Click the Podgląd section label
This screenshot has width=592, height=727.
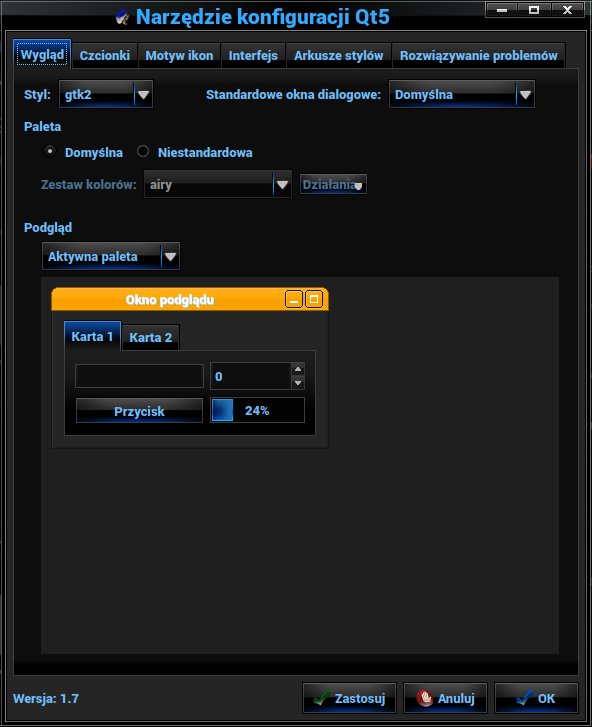click(x=48, y=228)
